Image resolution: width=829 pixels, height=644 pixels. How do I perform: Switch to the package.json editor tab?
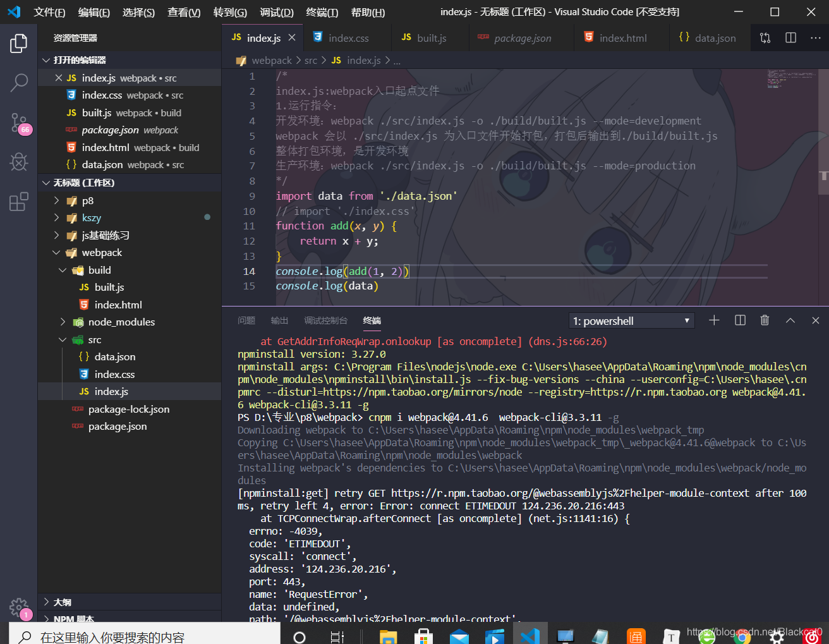522,38
